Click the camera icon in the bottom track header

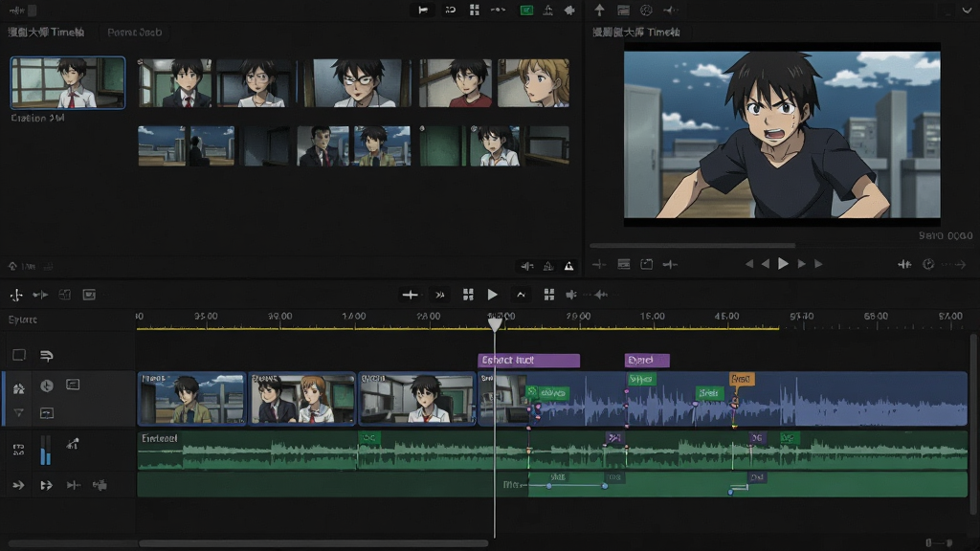tap(100, 485)
